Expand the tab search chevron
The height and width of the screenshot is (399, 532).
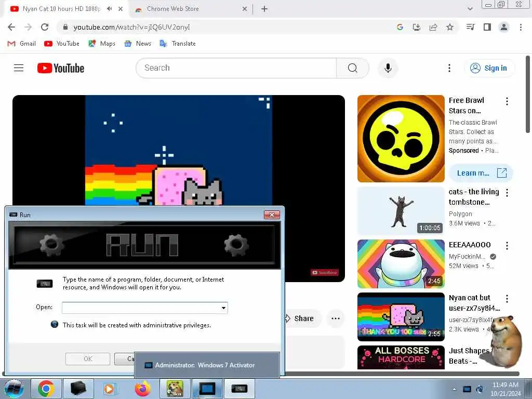click(470, 9)
